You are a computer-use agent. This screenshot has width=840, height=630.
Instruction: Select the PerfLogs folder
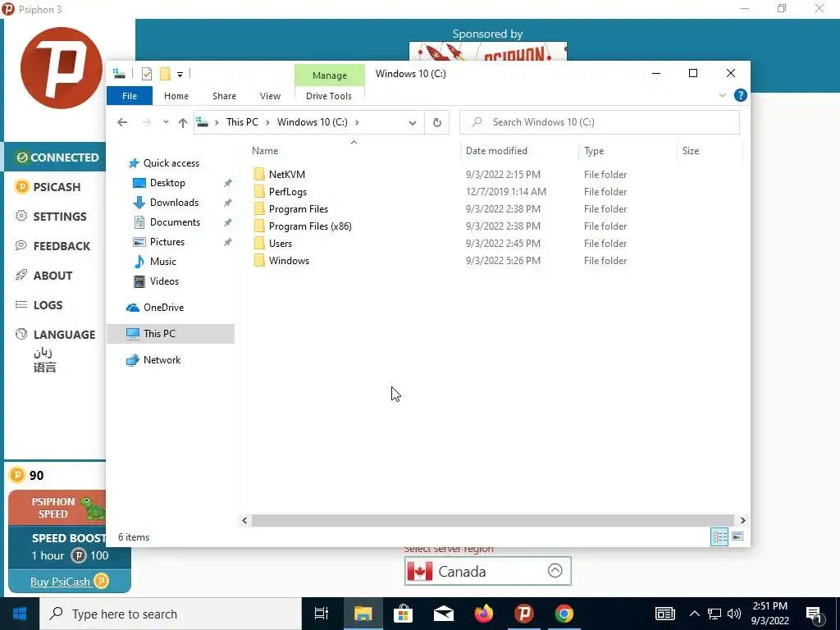tap(288, 191)
